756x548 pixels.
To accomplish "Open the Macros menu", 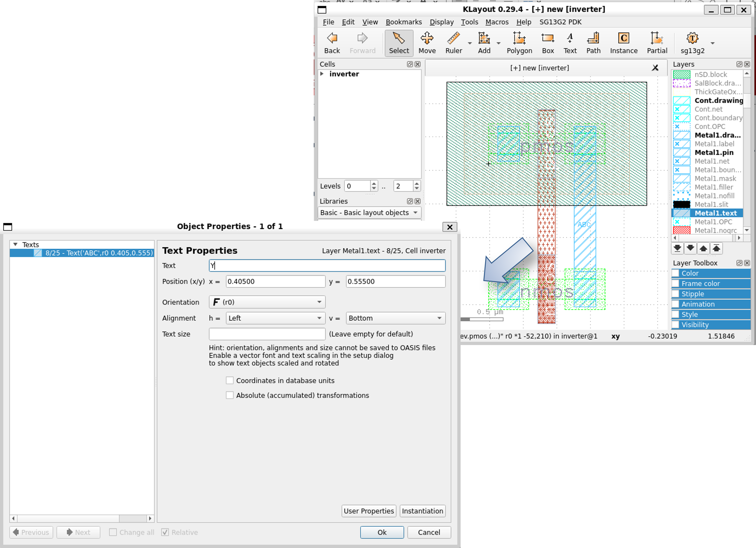I will tap(497, 22).
